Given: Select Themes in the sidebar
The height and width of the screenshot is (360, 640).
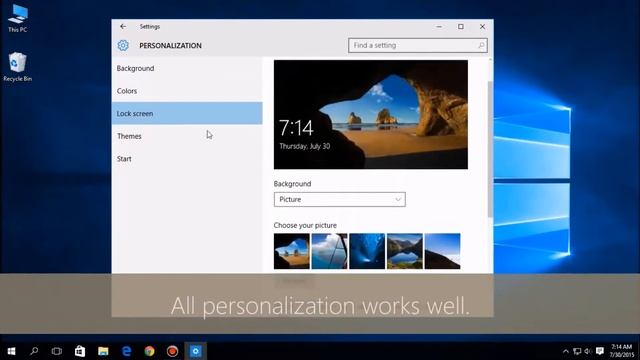Looking at the screenshot, I should tap(187, 136).
